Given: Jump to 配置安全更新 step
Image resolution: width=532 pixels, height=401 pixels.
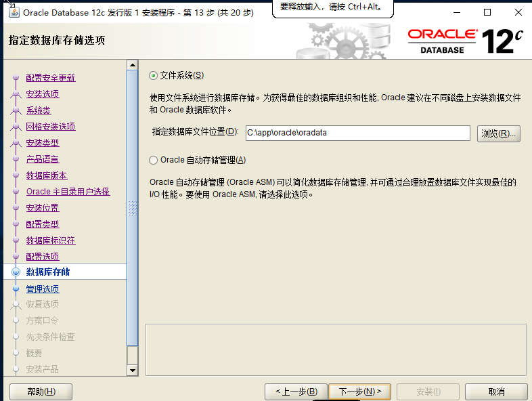Looking at the screenshot, I should coord(51,78).
